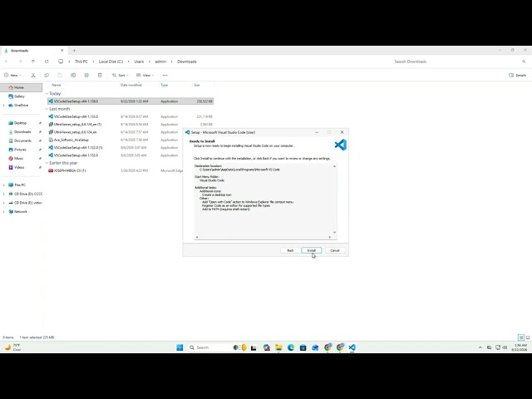Open Music in Quick access
This screenshot has height=399, width=532.
[x=18, y=159]
